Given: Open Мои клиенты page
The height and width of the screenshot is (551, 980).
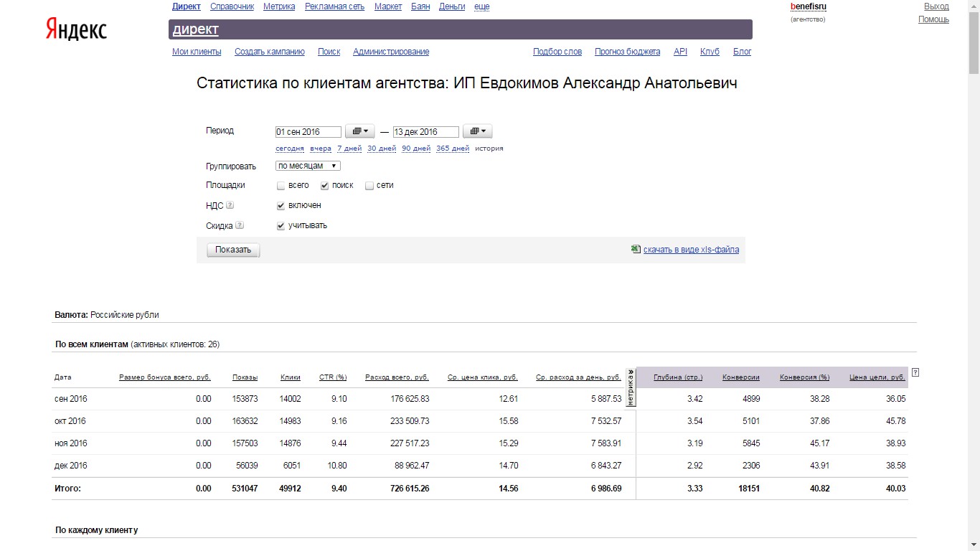Looking at the screenshot, I should coord(197,52).
